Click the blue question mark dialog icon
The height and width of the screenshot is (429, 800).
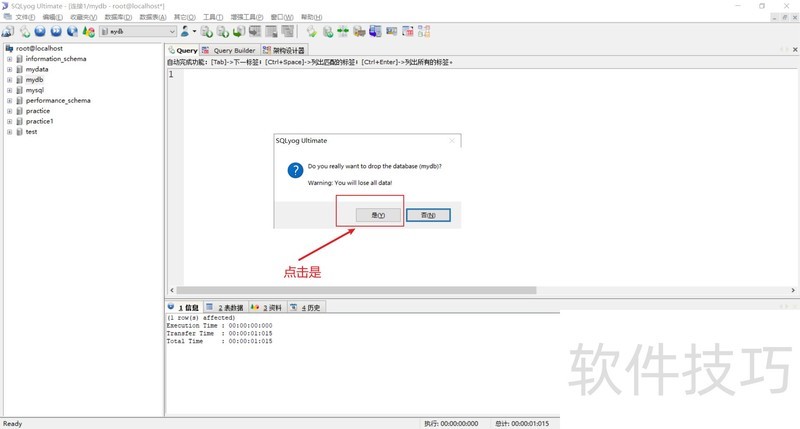(295, 170)
